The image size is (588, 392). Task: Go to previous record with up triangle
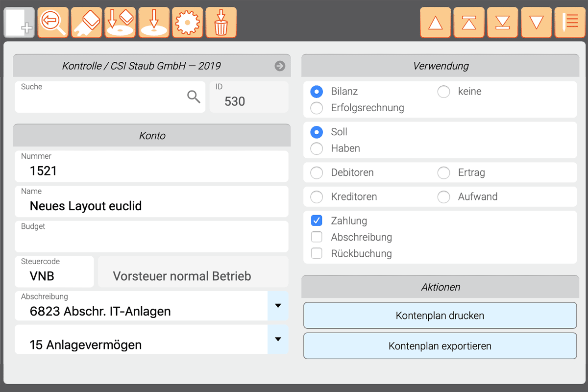(436, 23)
